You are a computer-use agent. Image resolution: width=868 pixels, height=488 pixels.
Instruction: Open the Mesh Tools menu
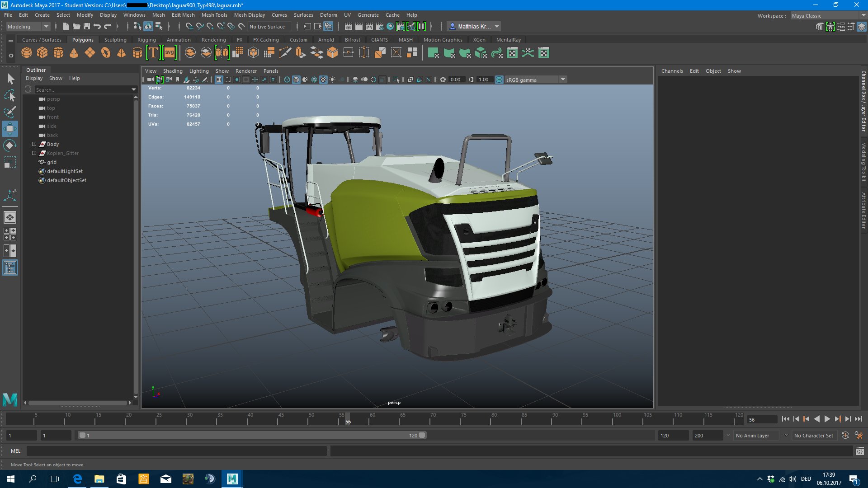tap(214, 15)
